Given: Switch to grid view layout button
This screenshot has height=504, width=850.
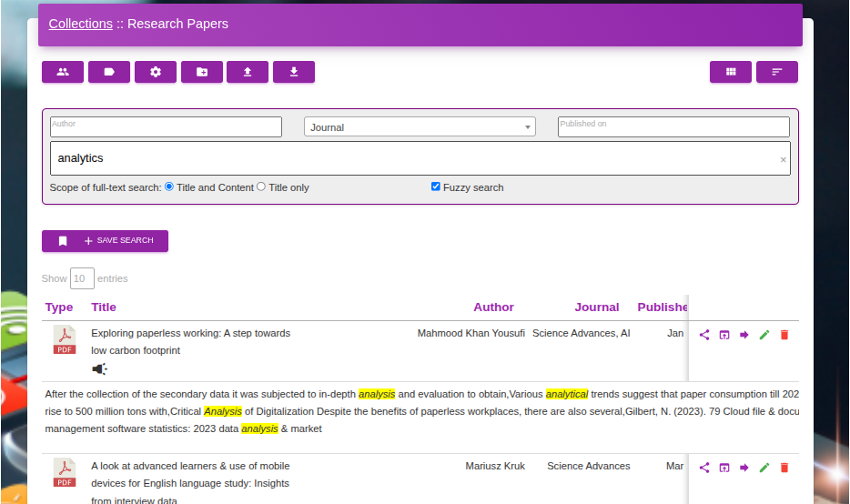Looking at the screenshot, I should pos(731,72).
